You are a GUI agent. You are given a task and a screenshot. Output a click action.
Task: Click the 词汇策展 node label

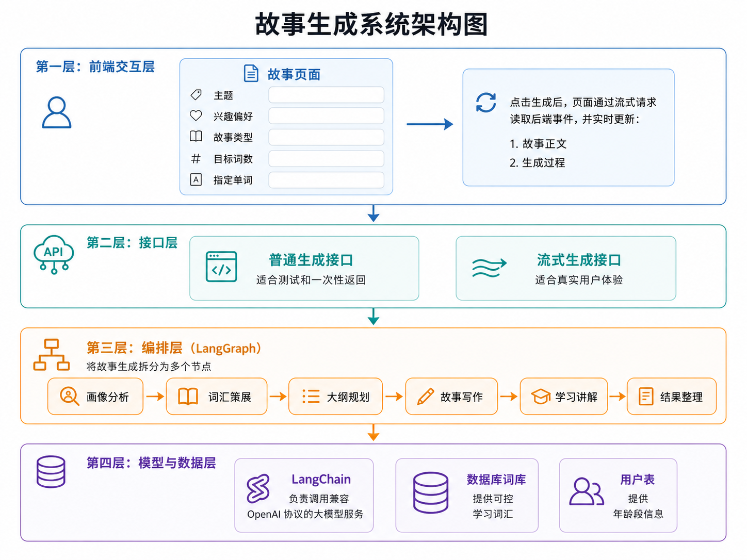click(230, 397)
